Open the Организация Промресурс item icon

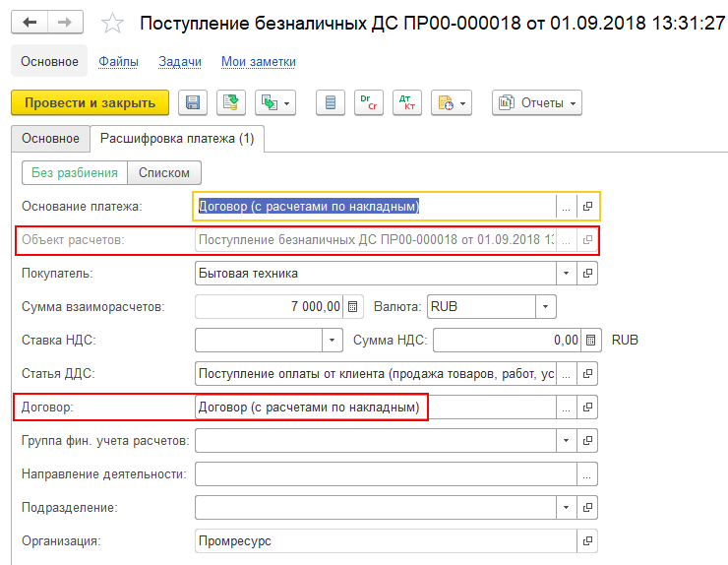point(587,540)
